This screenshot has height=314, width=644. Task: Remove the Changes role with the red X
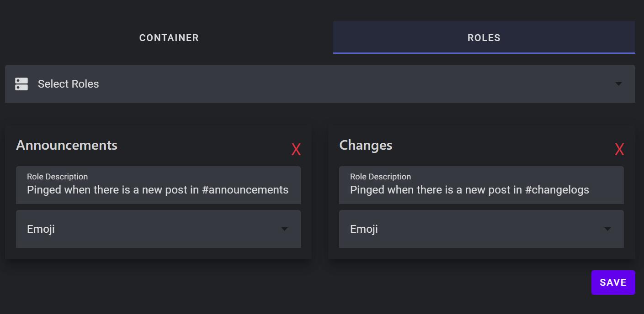619,149
